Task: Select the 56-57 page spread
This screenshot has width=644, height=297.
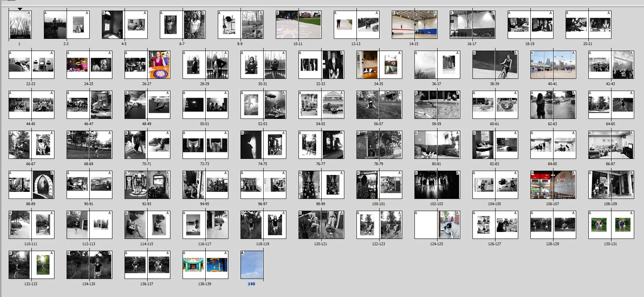Action: point(379,105)
